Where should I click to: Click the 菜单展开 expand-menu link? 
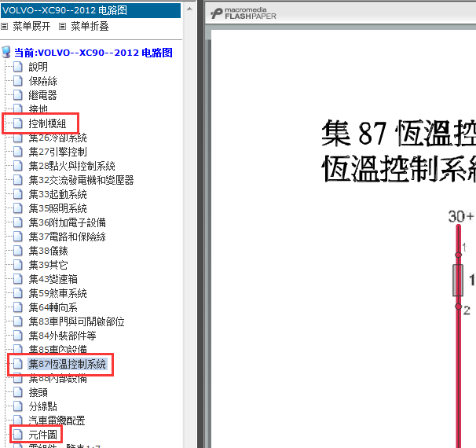(31, 27)
